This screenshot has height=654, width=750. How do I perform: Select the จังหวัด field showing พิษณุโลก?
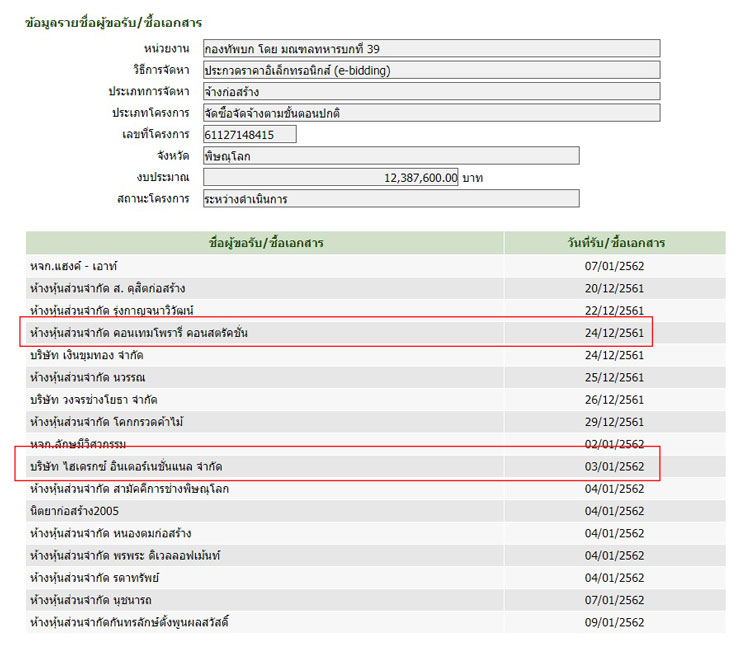[x=390, y=155]
